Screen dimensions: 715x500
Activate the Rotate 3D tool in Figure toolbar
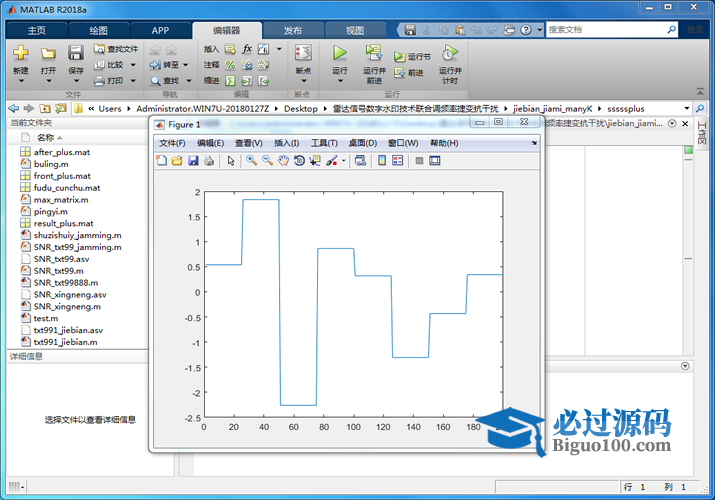point(299,160)
